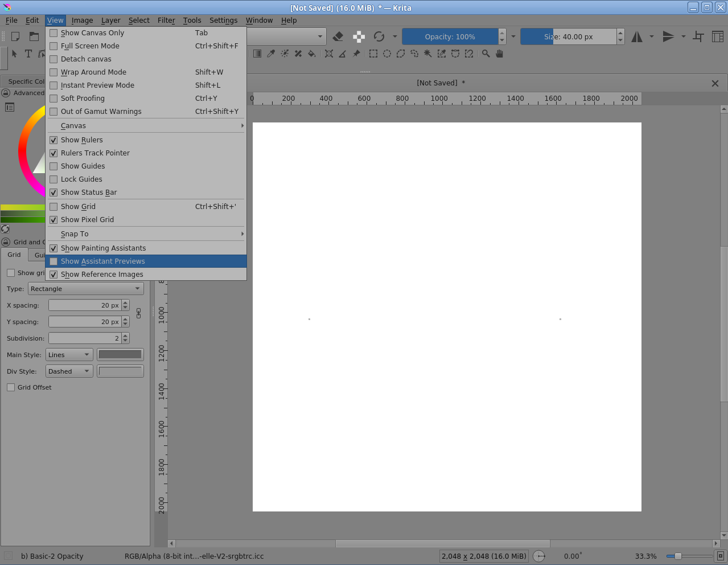The height and width of the screenshot is (565, 728).
Task: Pick the Elliptical selection tool
Action: point(387,54)
